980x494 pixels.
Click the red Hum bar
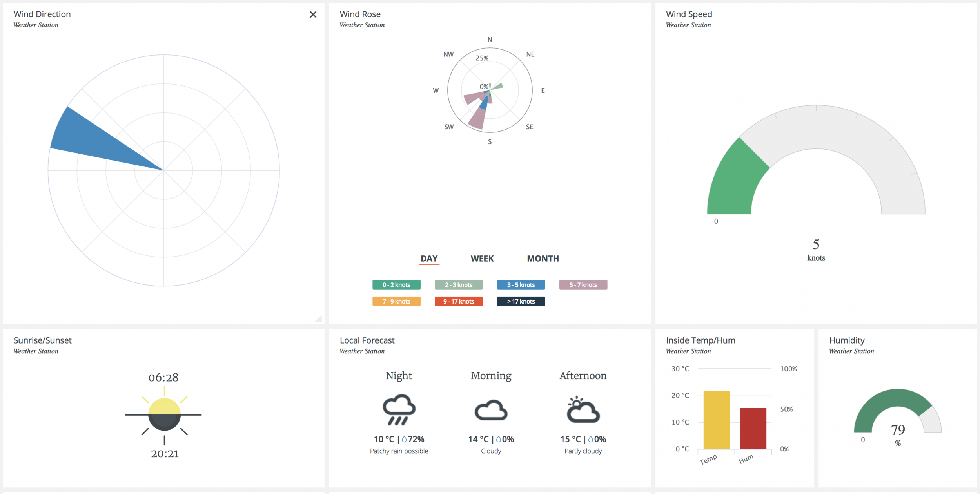753,428
